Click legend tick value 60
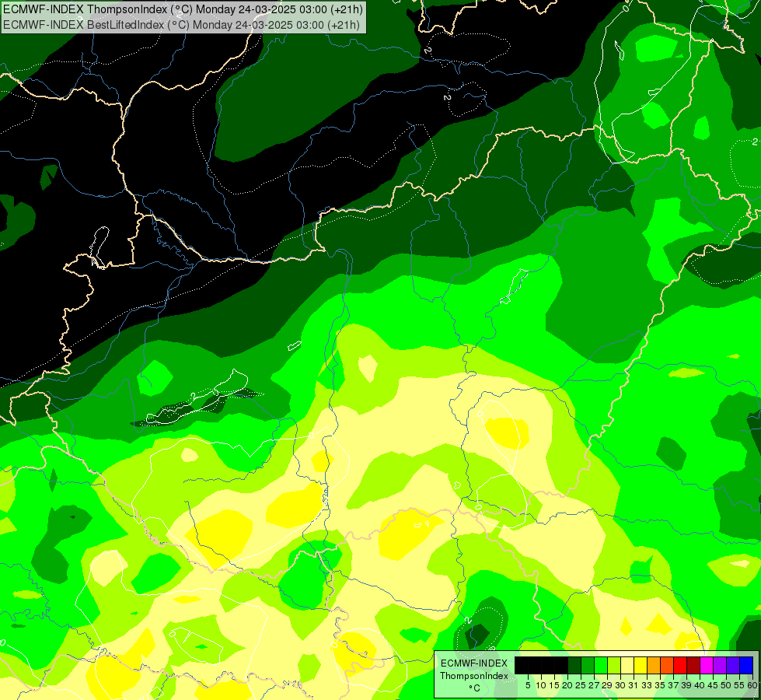Image resolution: width=761 pixels, height=700 pixels. point(752,685)
